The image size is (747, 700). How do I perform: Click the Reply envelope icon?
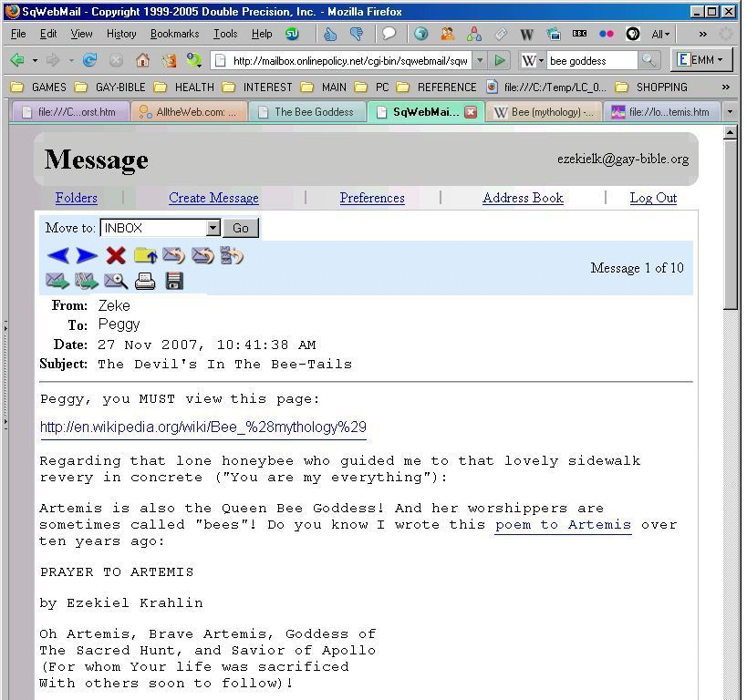coord(174,256)
